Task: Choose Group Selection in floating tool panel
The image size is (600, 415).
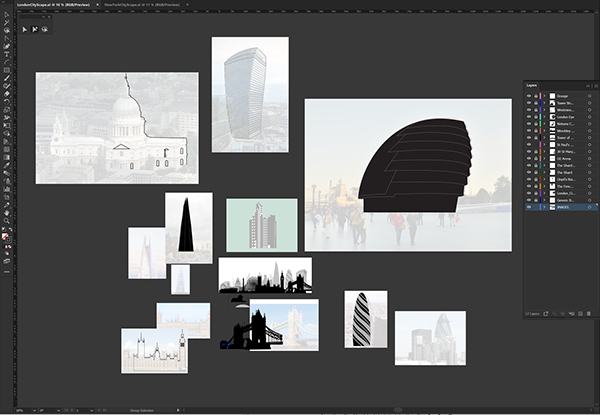Action: coord(35,29)
